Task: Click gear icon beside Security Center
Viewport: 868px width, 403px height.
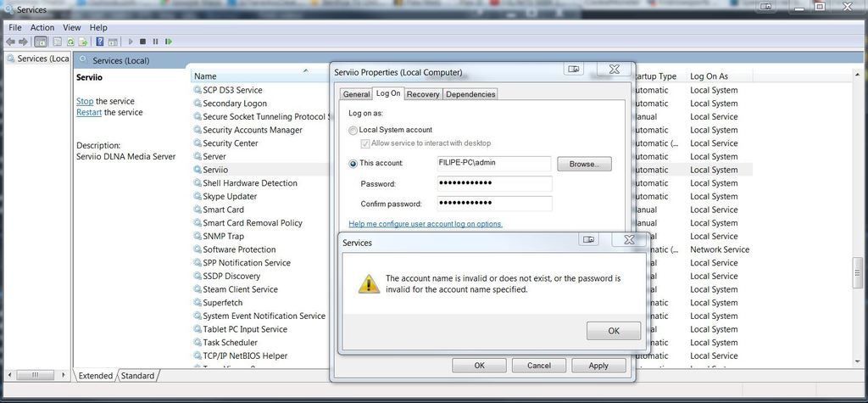Action: point(198,143)
